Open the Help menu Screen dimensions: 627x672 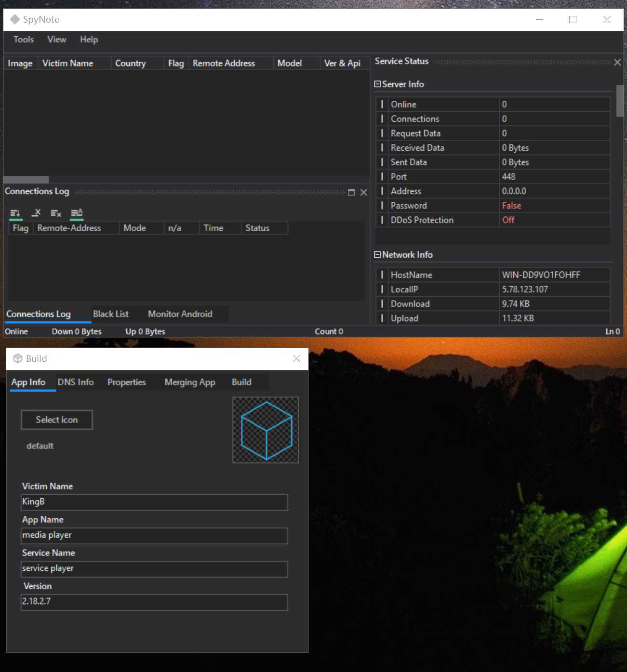point(89,40)
